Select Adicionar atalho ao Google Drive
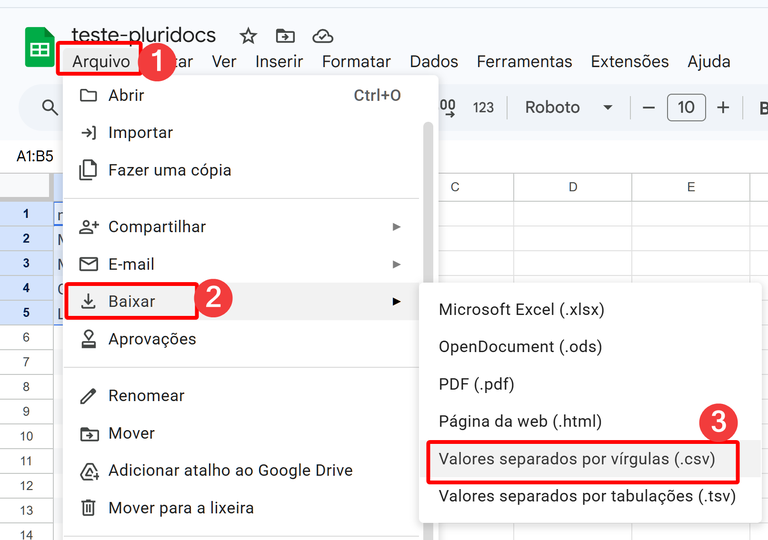 point(242,470)
